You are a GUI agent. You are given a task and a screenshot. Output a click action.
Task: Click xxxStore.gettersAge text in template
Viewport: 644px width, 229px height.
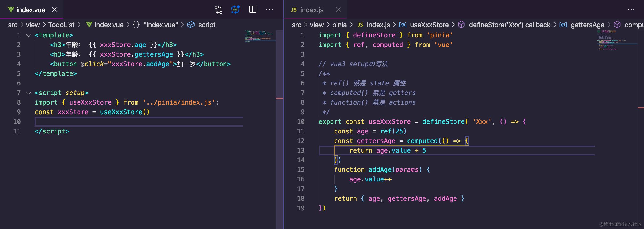[136, 54]
